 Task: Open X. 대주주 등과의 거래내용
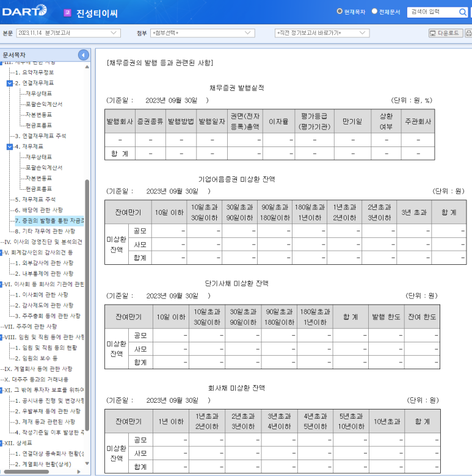pyautogui.click(x=37, y=380)
